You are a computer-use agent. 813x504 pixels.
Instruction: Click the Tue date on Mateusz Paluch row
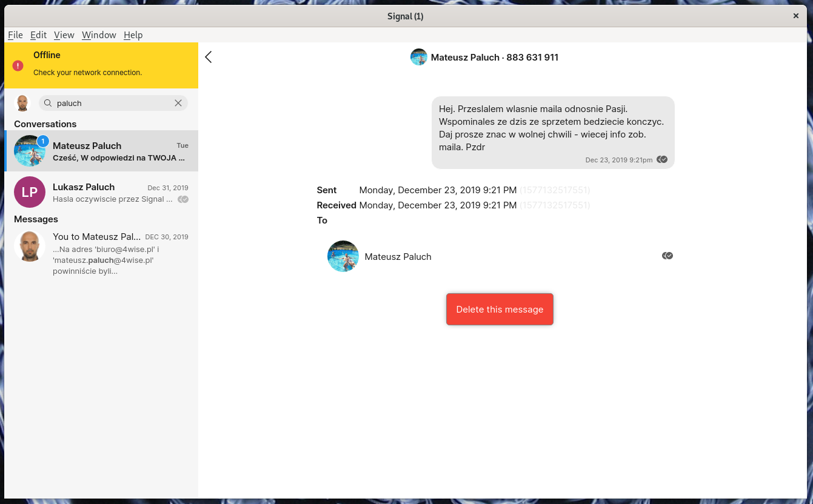(182, 145)
